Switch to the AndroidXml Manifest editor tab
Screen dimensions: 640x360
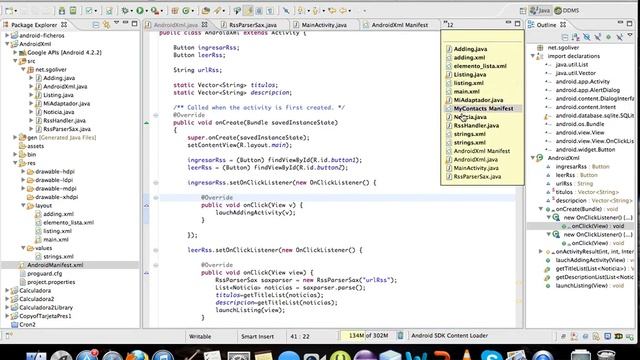click(399, 24)
